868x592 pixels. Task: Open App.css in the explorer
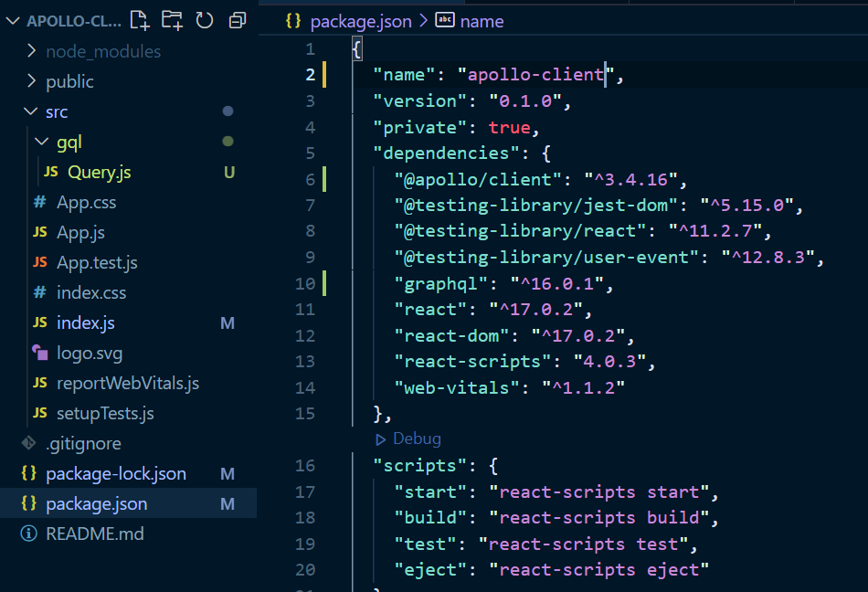[87, 203]
